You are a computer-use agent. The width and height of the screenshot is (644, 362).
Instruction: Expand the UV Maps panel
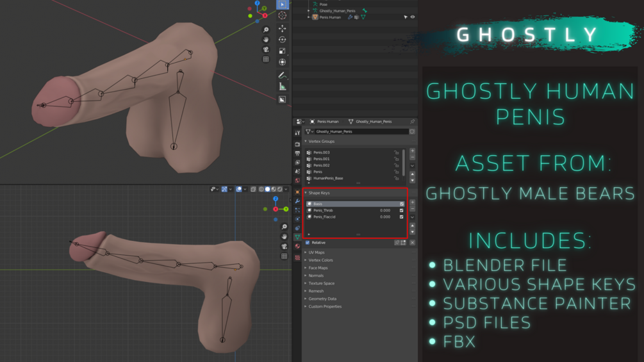[306, 252]
